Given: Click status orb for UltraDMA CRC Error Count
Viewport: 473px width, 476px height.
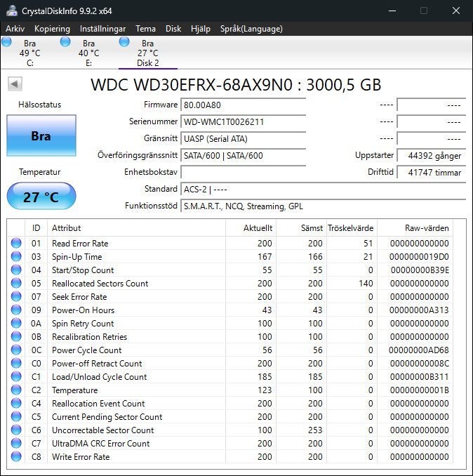Looking at the screenshot, I should coord(16,443).
